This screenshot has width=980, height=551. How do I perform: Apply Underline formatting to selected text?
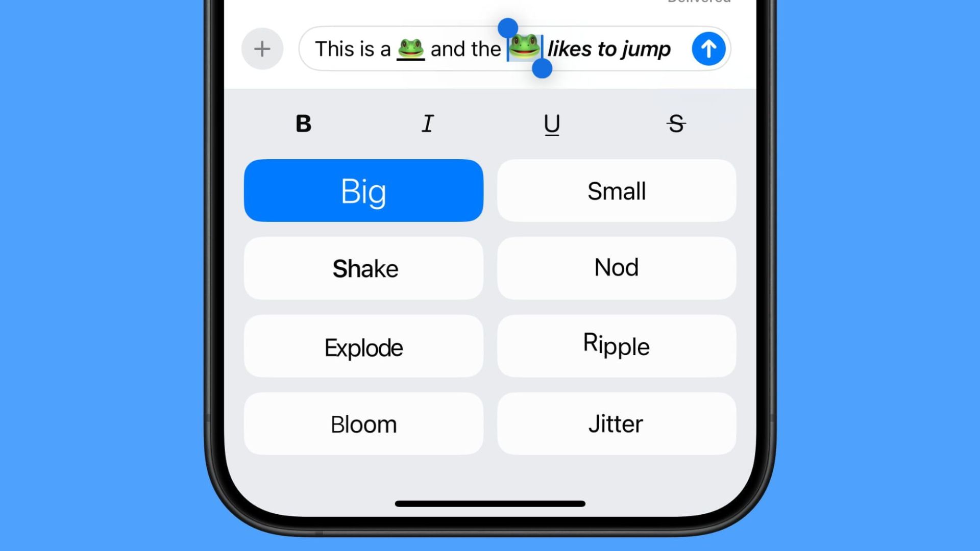point(551,123)
